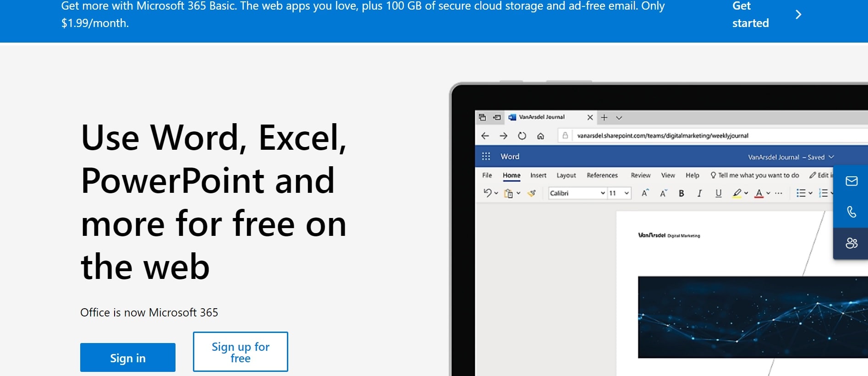Open the people chat icon in side panel
The height and width of the screenshot is (376, 868).
(x=852, y=243)
